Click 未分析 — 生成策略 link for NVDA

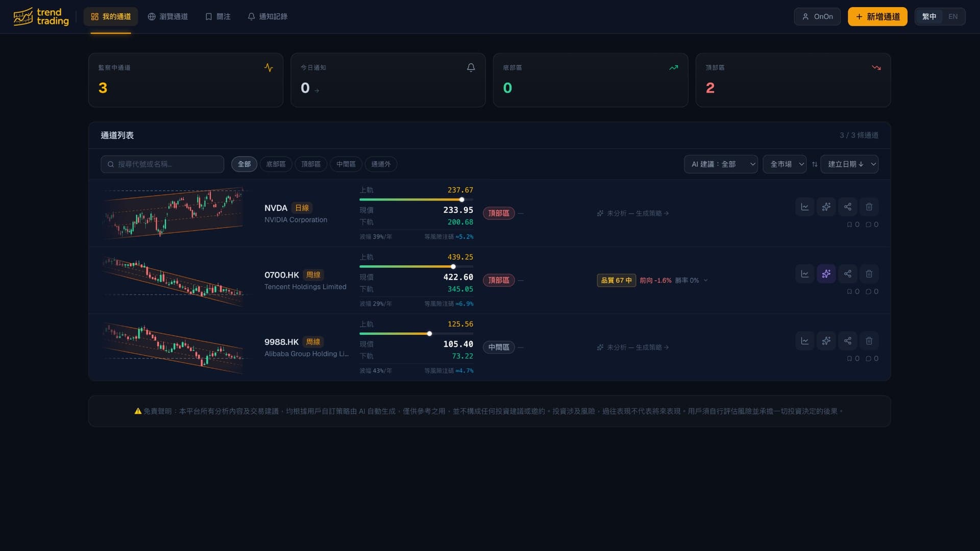[633, 213]
